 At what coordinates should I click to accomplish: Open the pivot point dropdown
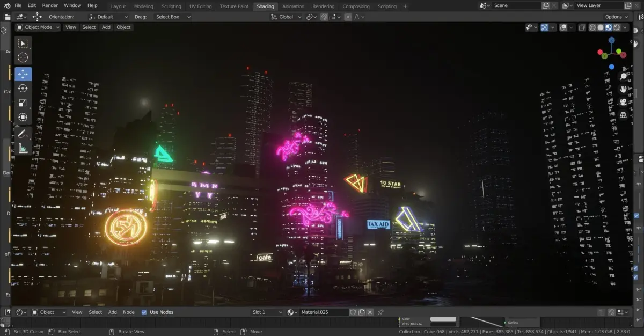click(x=311, y=17)
